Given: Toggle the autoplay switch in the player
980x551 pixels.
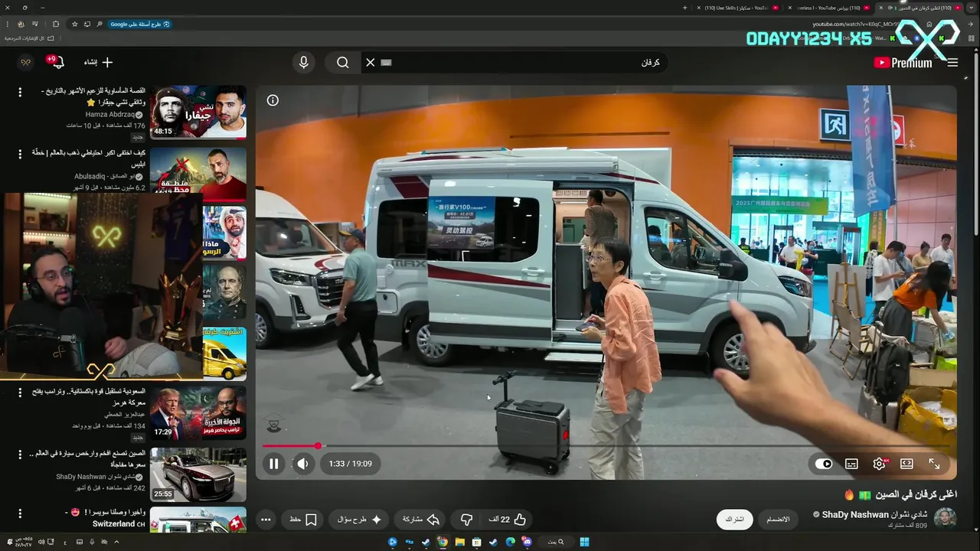Looking at the screenshot, I should click(x=824, y=464).
